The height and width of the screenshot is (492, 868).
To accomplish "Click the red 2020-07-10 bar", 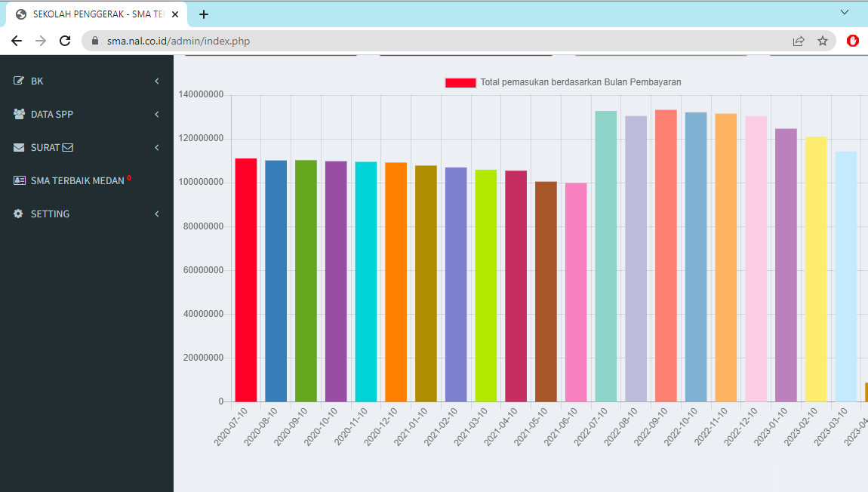I will (246, 279).
